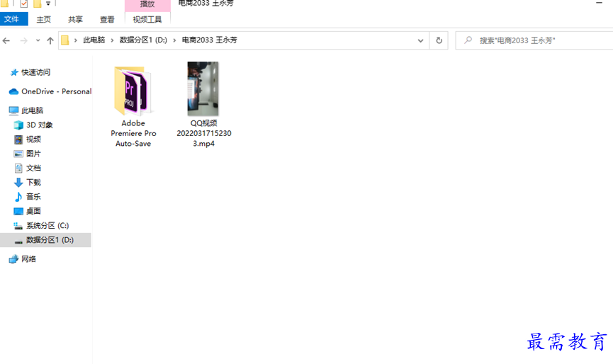Open the 文件 menu tab

pos(13,19)
